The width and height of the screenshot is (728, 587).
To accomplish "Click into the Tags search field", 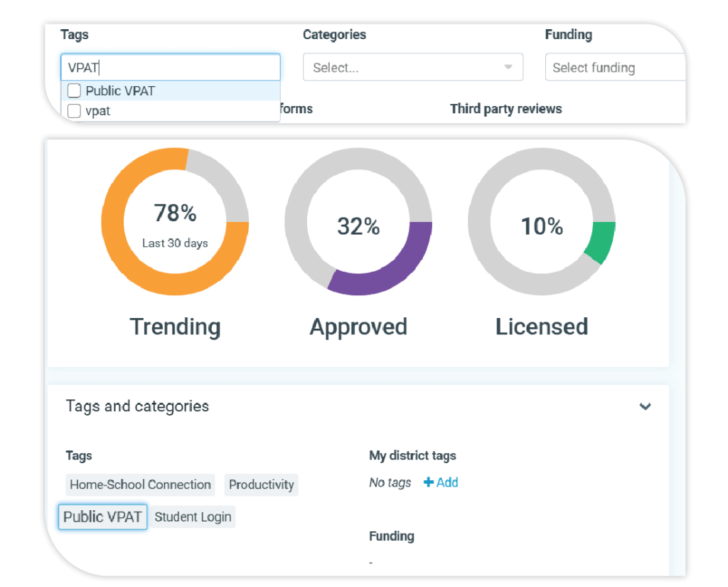I will (171, 68).
